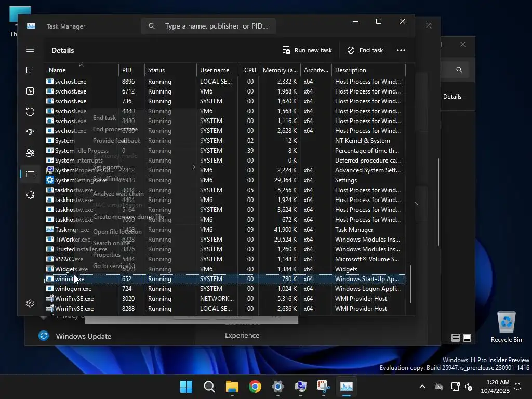Choose Analyze wait chain in context menu
Screen dimensions: 532x399
(x=118, y=194)
